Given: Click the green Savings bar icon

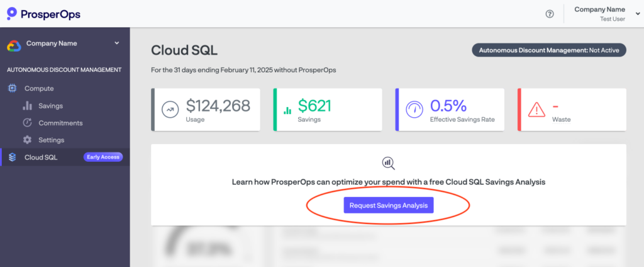Looking at the screenshot, I should pyautogui.click(x=287, y=110).
